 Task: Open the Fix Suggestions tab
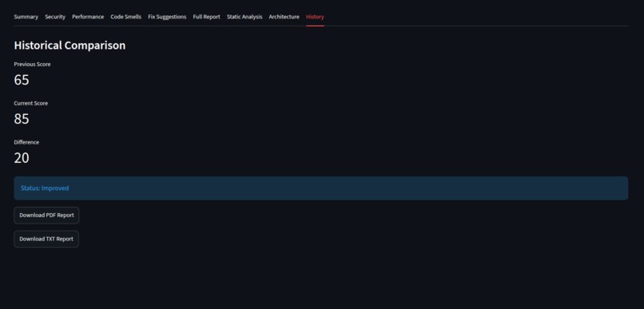[x=167, y=17]
